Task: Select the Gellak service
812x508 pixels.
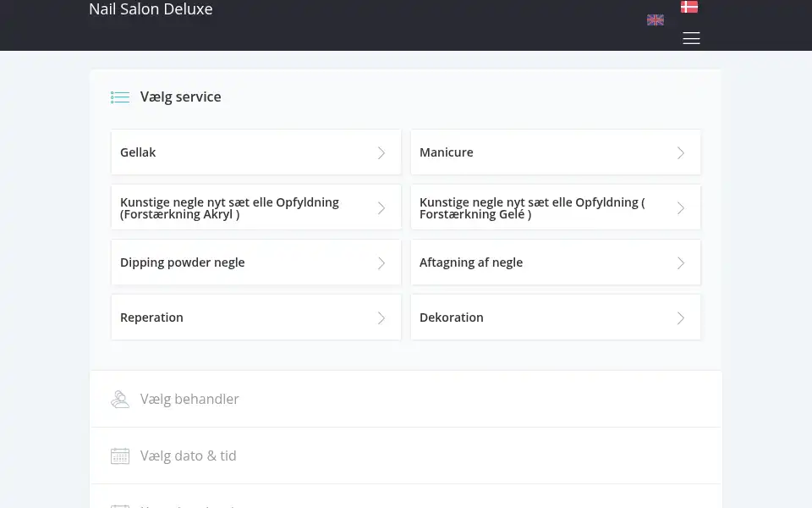Action: tap(256, 152)
